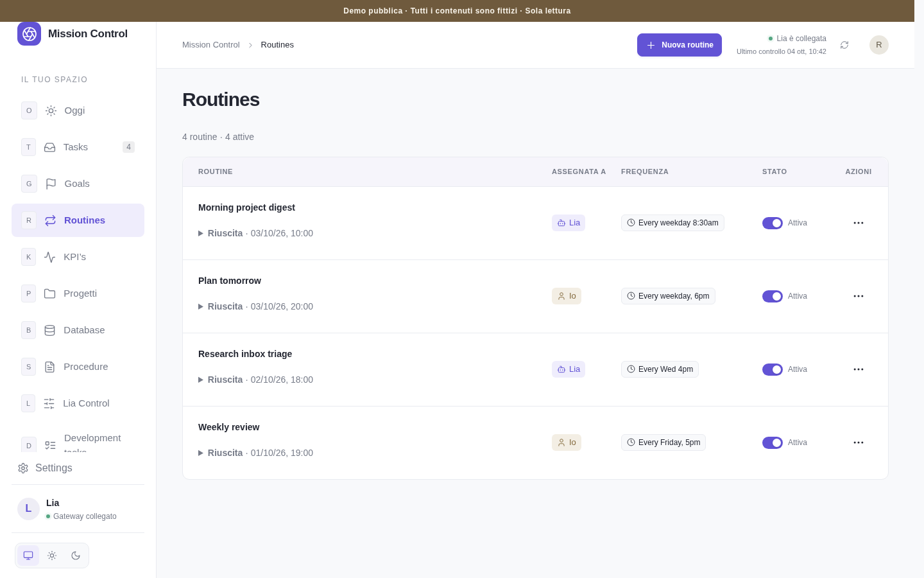Click the Database cylinder icon
Screen dimensions: 924x578
(x=49, y=330)
